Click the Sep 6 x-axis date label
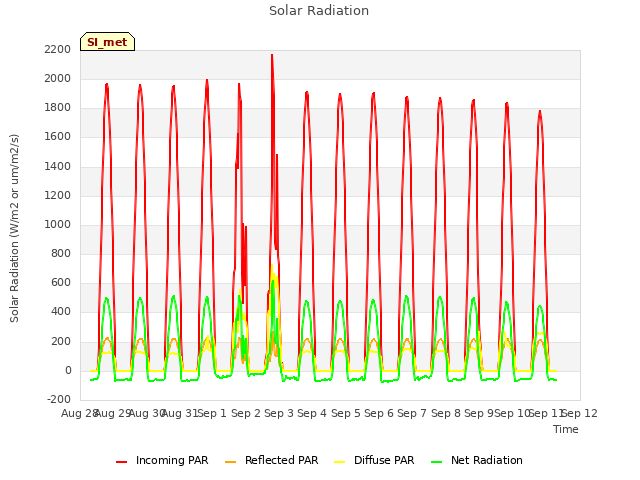Image resolution: width=640 pixels, height=480 pixels. tap(379, 413)
